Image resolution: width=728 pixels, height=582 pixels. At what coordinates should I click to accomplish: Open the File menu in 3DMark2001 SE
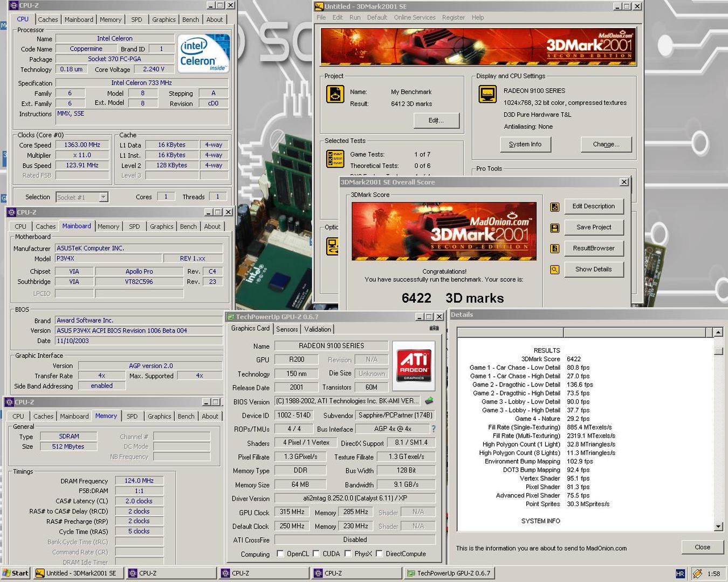tap(321, 17)
